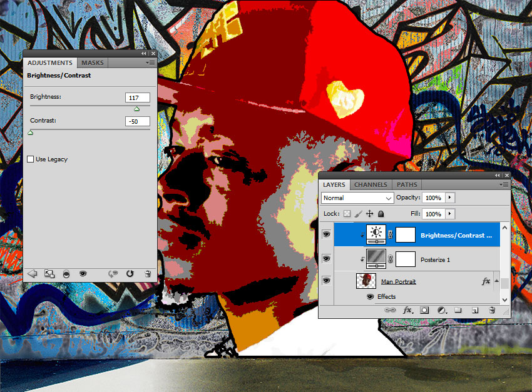Hide the Posterize 1 layer
The width and height of the screenshot is (532, 392).
point(325,259)
